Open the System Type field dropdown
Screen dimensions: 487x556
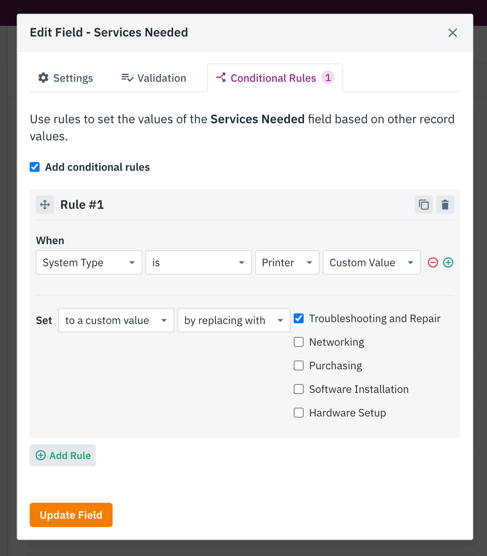pyautogui.click(x=89, y=262)
